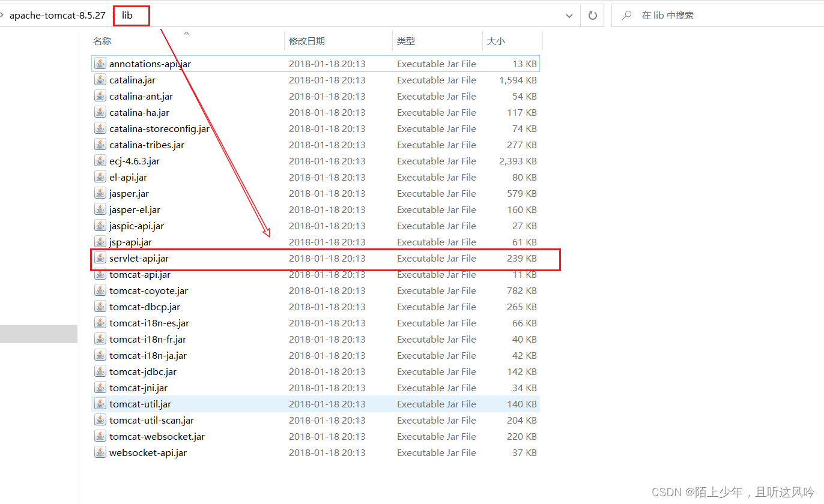Screen dimensions: 824x504
Task: Click the jar icon of ecj-4.6.3.jar
Action: tap(100, 161)
